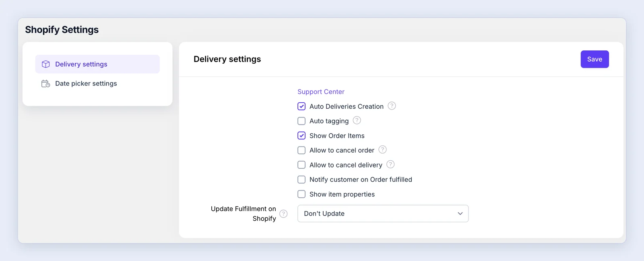Check the Show item properties checkbox

(301, 194)
